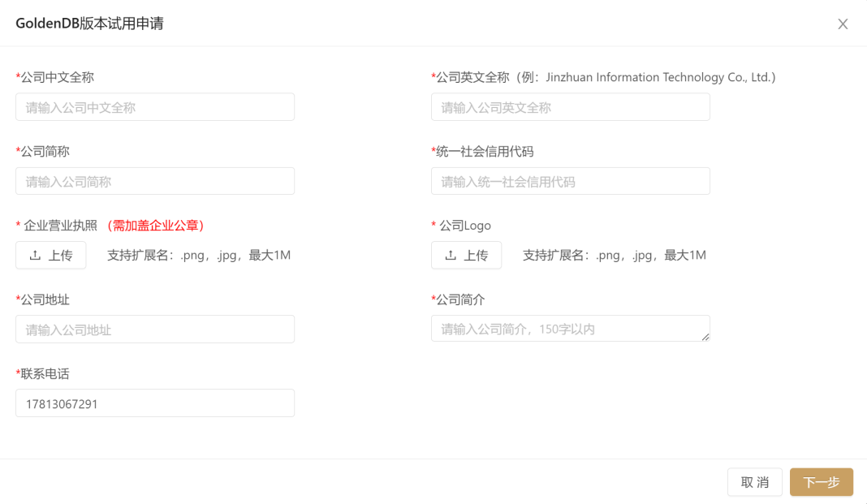The width and height of the screenshot is (867, 504).
Task: Select the 公司简称 input field
Action: [154, 180]
